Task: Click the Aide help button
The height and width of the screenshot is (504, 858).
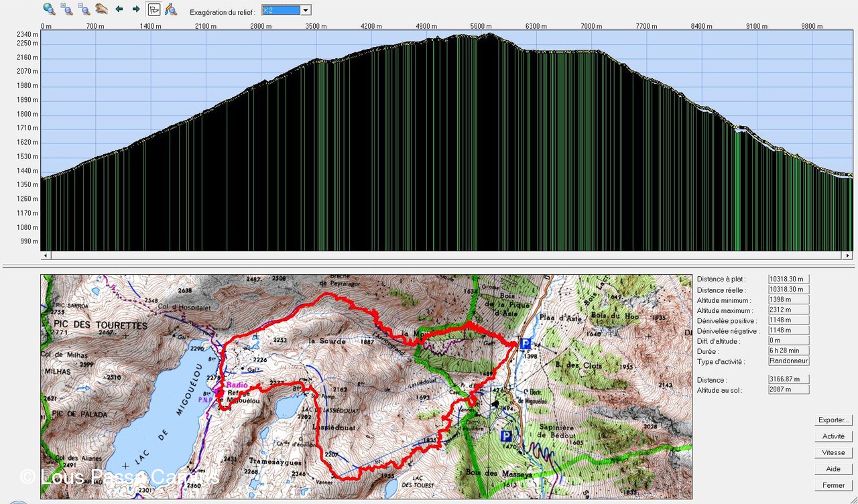Action: [833, 469]
